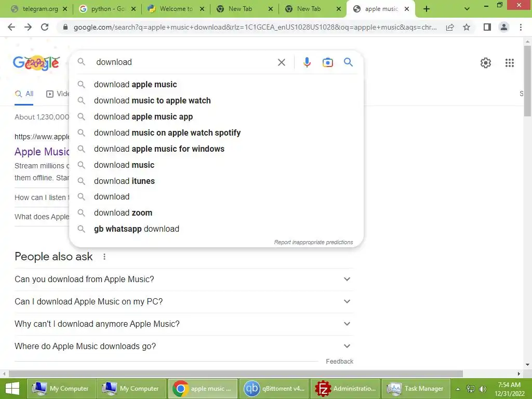Viewport: 532px width, 399px height.
Task: Reload the current page
Action: (x=45, y=27)
